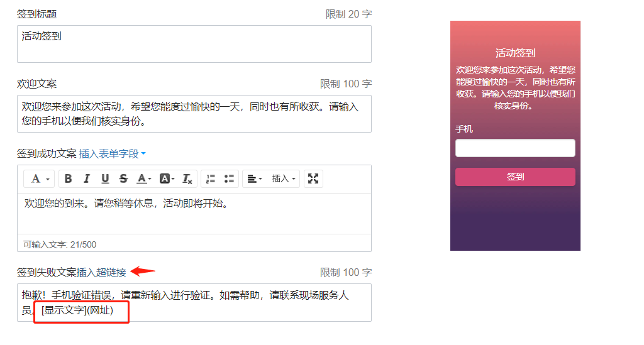Toggle bold formatting
Viewport: 644px width, 345px height.
click(x=68, y=179)
